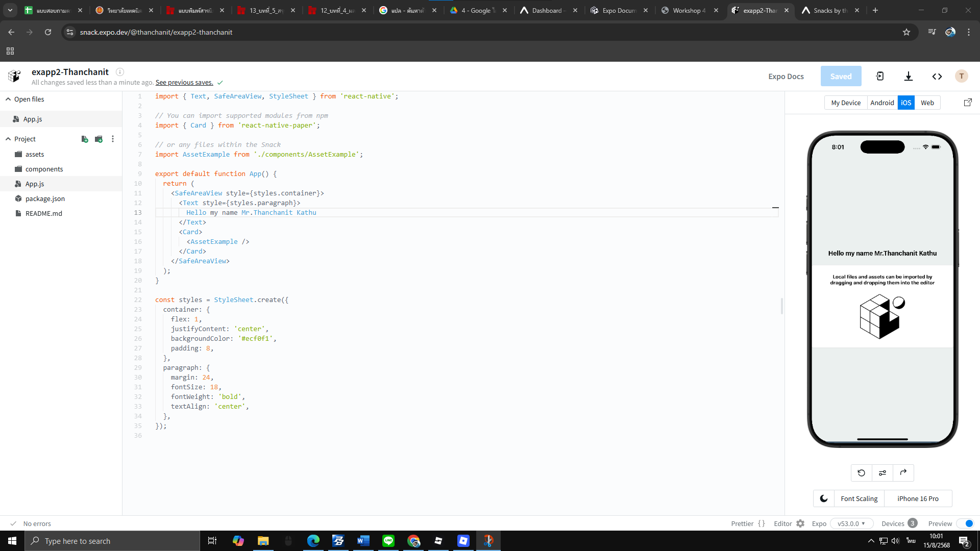Click the new folder icon in Project

[x=99, y=139]
